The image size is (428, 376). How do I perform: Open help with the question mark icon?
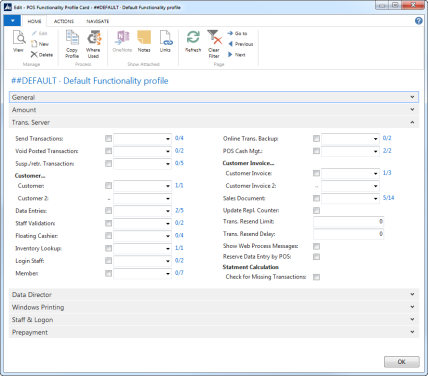tap(419, 21)
